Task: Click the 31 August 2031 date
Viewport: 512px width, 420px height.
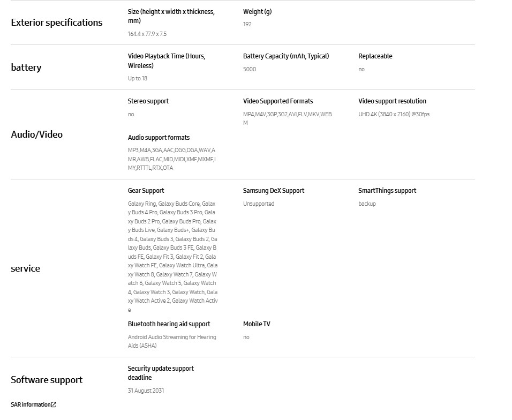Action: pos(146,391)
